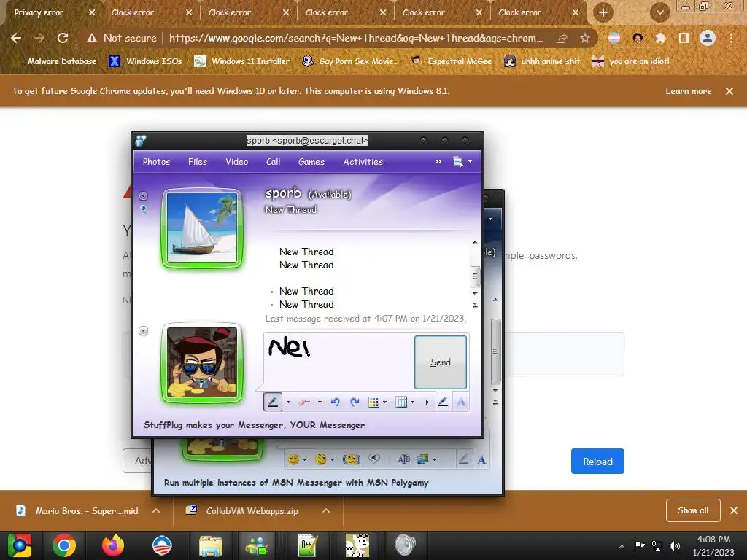Change font in back Messenger window
This screenshot has height=560, width=747.
pyautogui.click(x=404, y=459)
